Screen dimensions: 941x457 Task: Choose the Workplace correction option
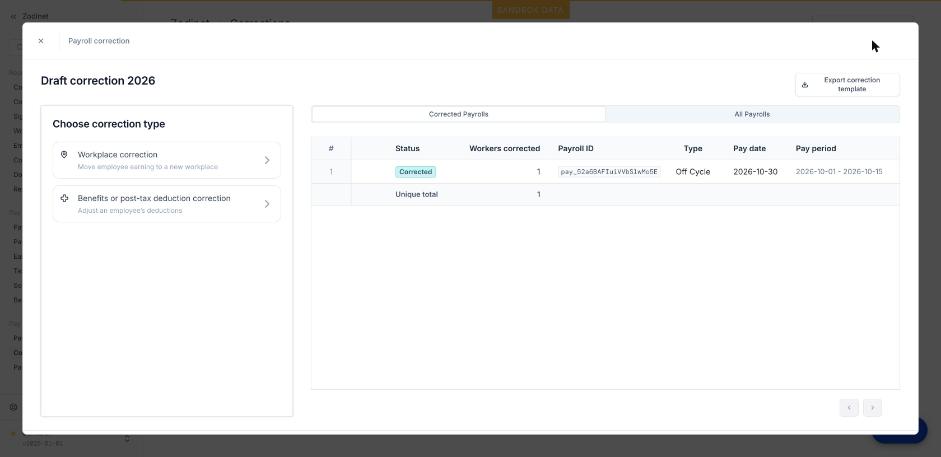click(x=166, y=160)
